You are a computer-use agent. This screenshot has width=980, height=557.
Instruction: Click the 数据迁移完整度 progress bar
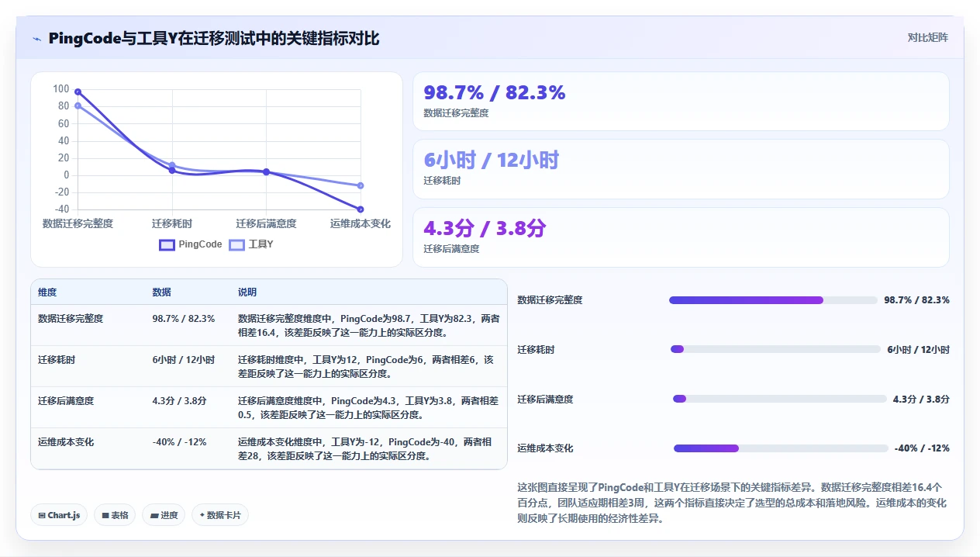click(x=773, y=300)
